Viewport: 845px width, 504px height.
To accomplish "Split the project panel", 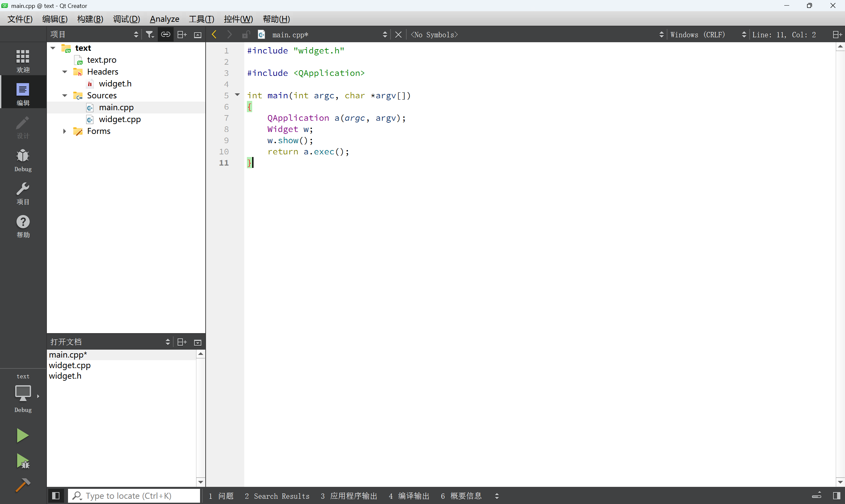I will pyautogui.click(x=182, y=34).
